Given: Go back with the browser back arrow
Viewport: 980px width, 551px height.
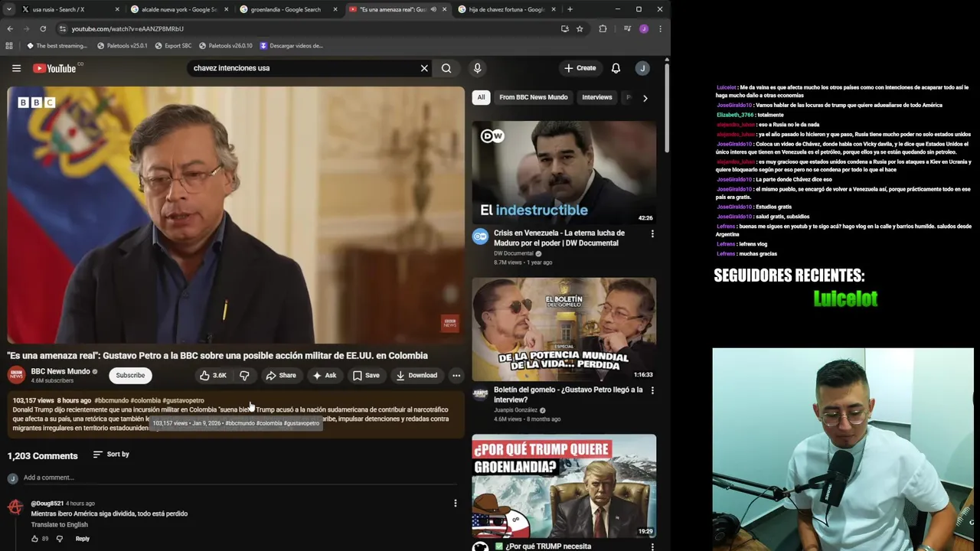Looking at the screenshot, I should [x=10, y=28].
